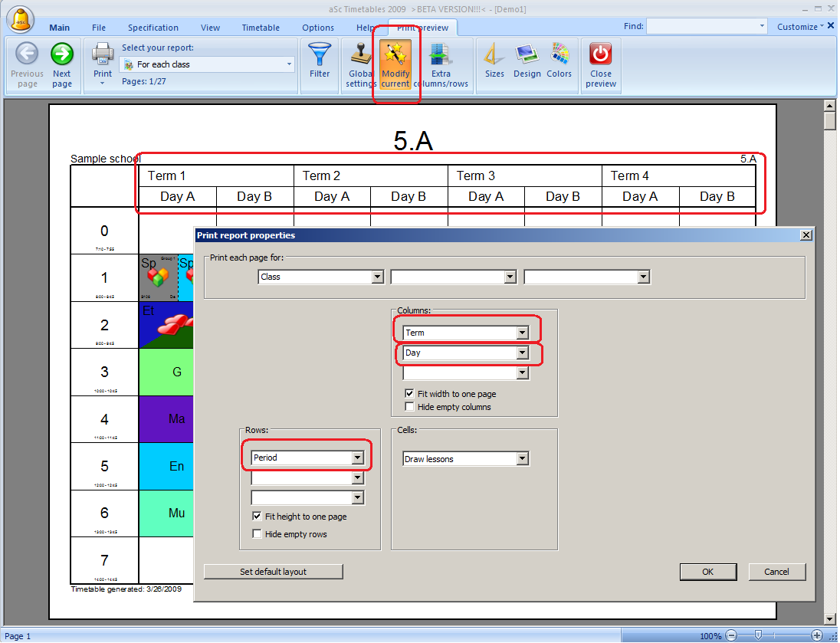Expand the Term columns dropdown

tap(522, 333)
